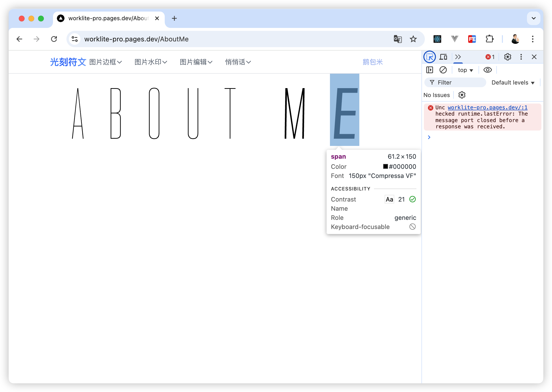
Task: Open issues settings gear beside No Issues
Action: click(461, 95)
